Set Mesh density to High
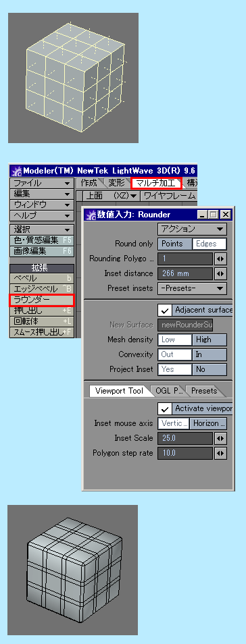246x644 pixels. pos(210,340)
